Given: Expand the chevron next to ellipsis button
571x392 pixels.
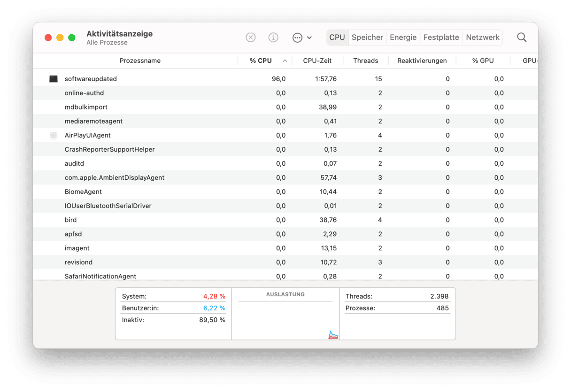Looking at the screenshot, I should (x=309, y=38).
